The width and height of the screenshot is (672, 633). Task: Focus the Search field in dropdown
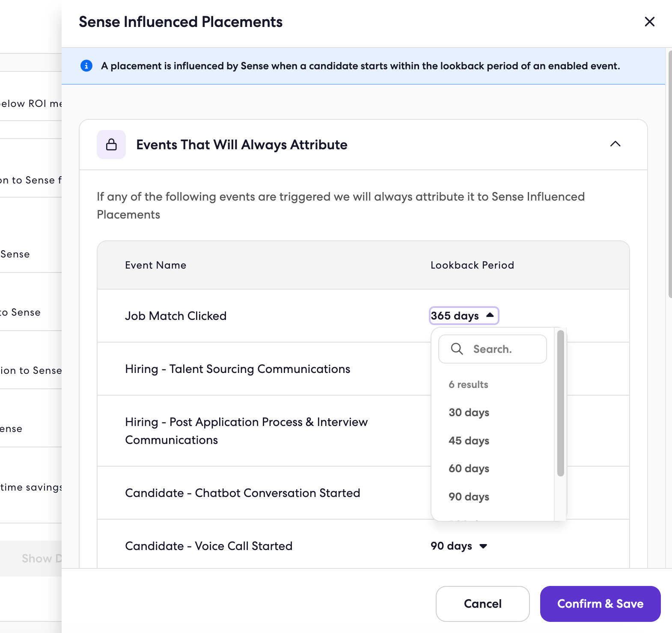493,349
